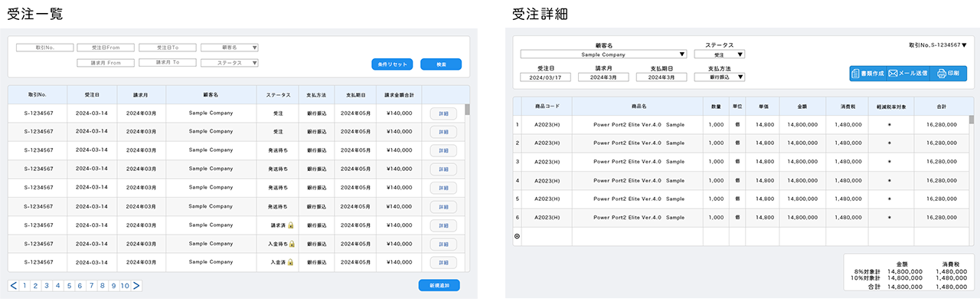Viewport: 980px width, 299px height.
Task: Go to page 8 in pagination
Action: tap(103, 286)
